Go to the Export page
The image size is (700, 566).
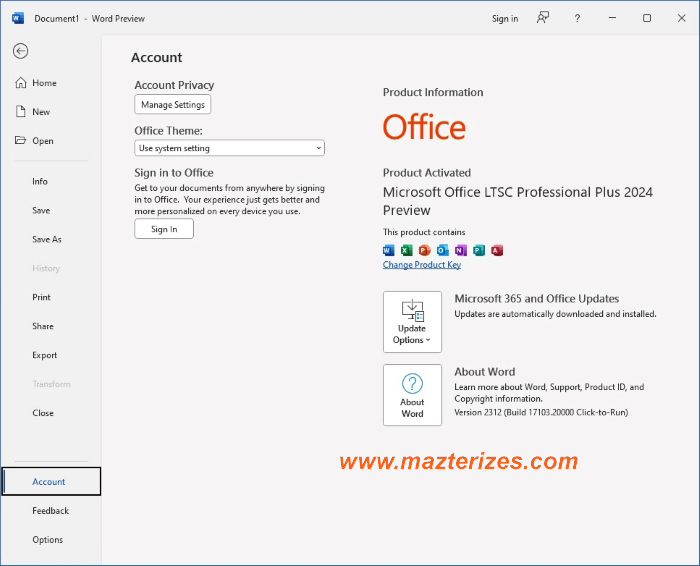tap(51, 355)
